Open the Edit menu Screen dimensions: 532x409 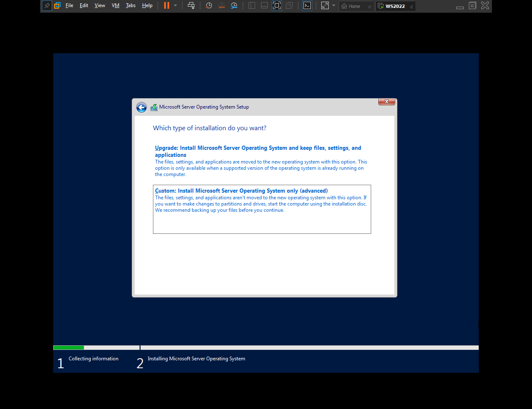point(84,6)
